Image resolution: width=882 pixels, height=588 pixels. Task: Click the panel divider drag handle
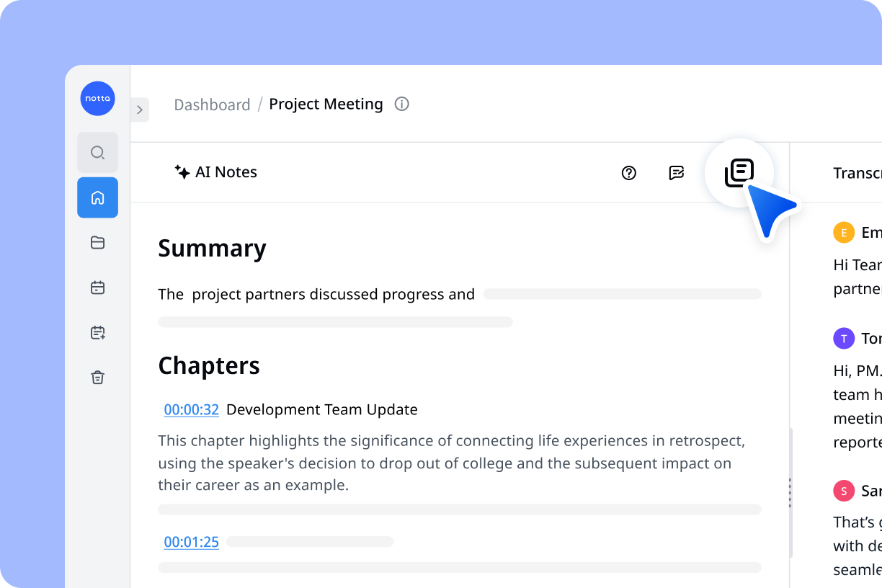pyautogui.click(x=790, y=493)
